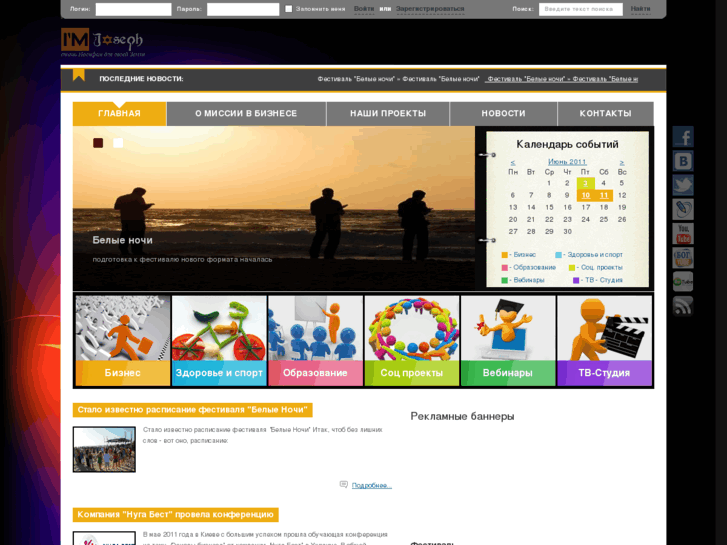Open the RSS feed icon
727x545 pixels.
tap(683, 306)
